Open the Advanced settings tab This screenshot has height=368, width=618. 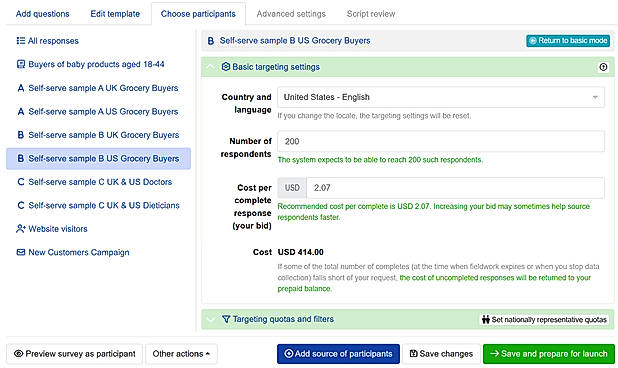(291, 14)
